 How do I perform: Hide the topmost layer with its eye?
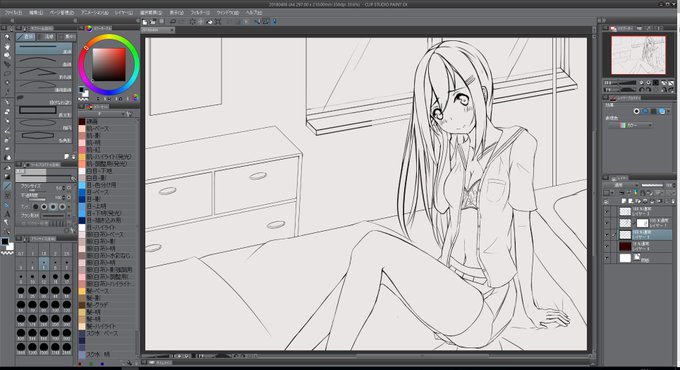tap(607, 212)
